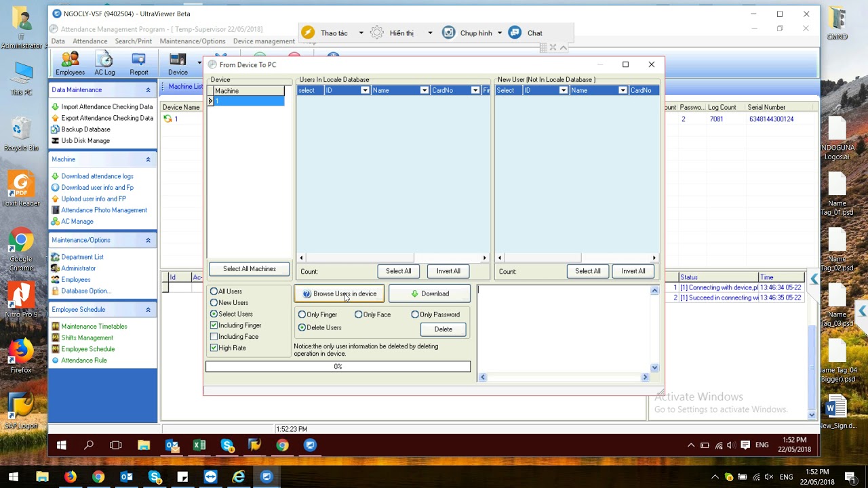The width and height of the screenshot is (868, 488).
Task: Open Recycle Bin on desktop
Action: (x=21, y=134)
